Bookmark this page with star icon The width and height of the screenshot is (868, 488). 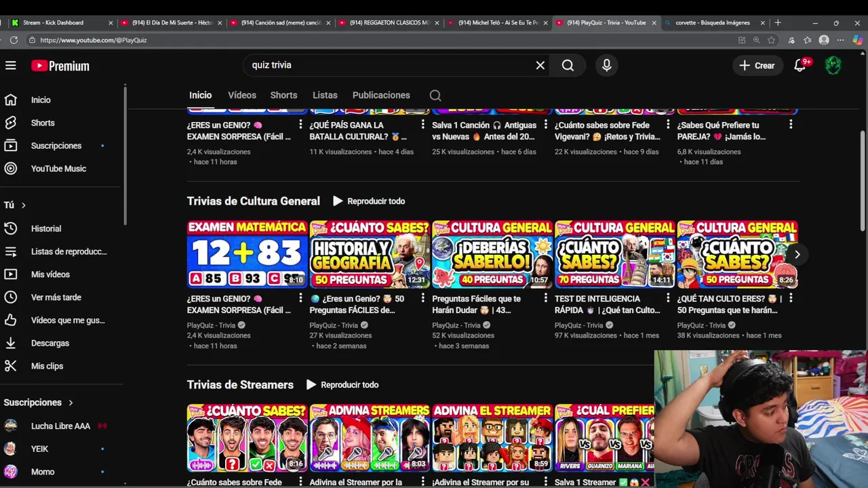(x=771, y=40)
